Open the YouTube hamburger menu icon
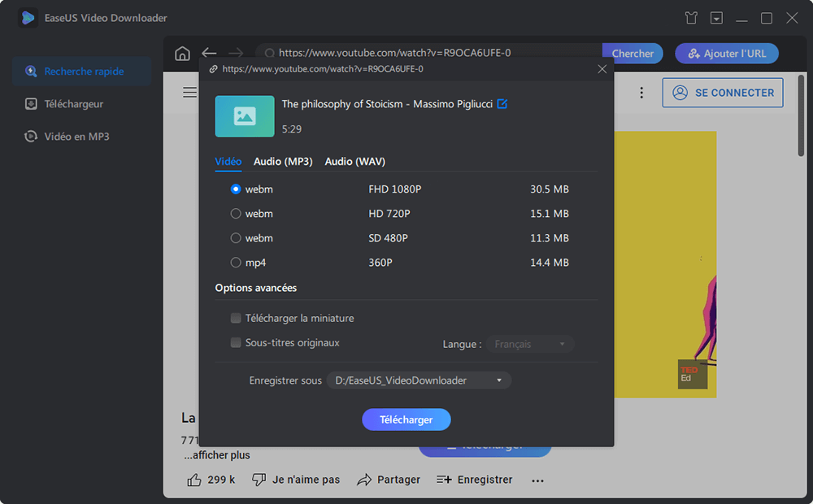 coord(189,93)
